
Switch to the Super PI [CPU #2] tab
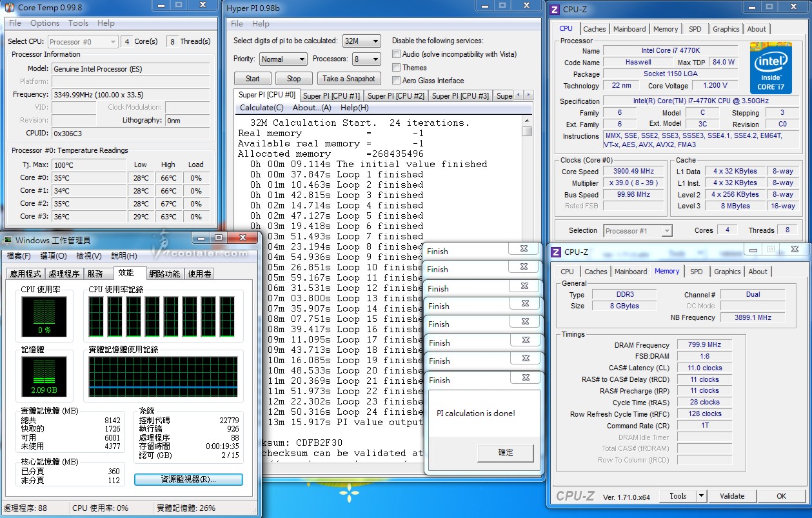pyautogui.click(x=395, y=96)
